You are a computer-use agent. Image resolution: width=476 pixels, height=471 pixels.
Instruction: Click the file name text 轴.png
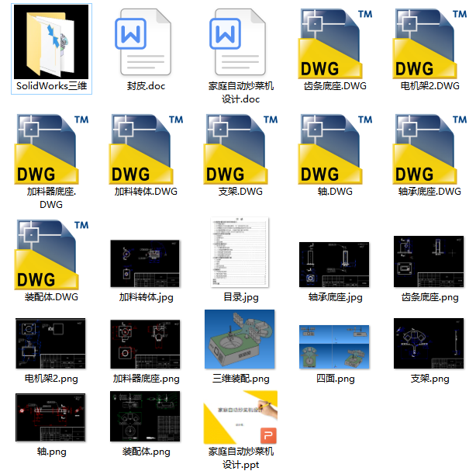pos(51,452)
